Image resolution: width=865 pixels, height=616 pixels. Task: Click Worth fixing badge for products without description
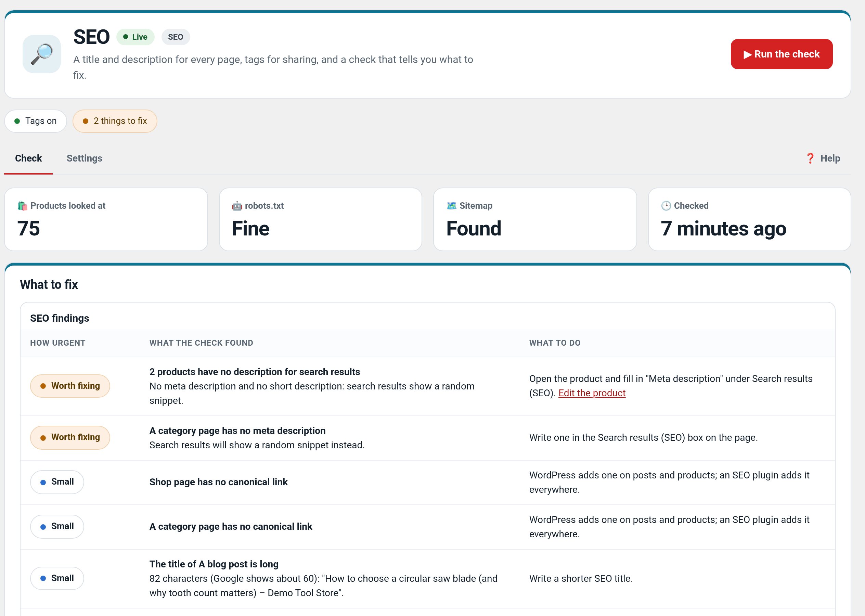click(70, 386)
